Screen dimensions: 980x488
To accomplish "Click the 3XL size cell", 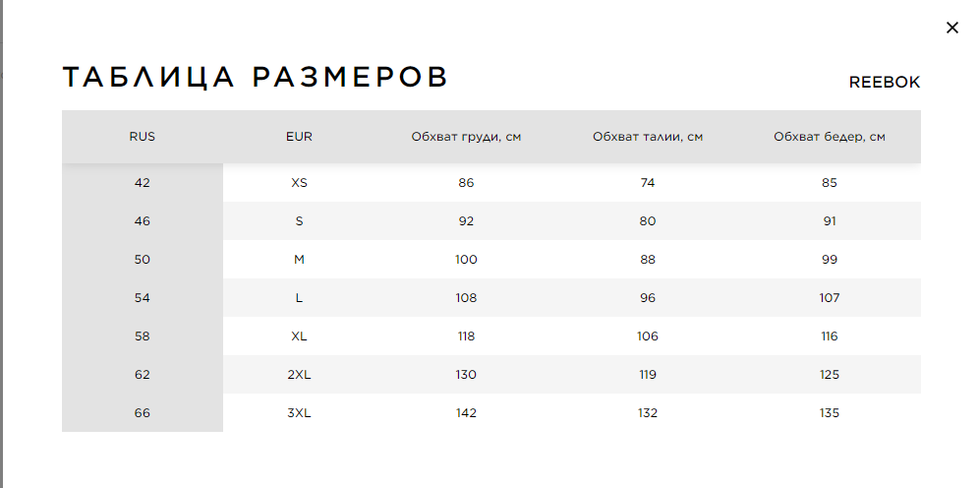I will tap(299, 413).
